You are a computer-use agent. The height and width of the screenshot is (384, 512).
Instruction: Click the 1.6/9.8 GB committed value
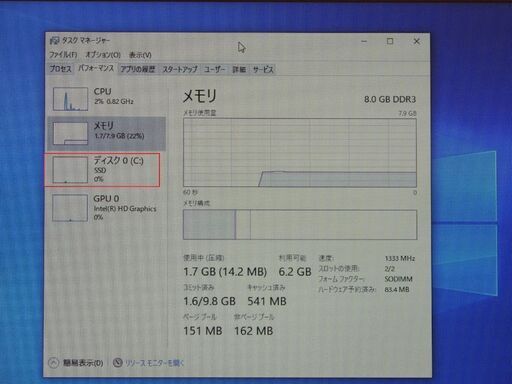(210, 301)
